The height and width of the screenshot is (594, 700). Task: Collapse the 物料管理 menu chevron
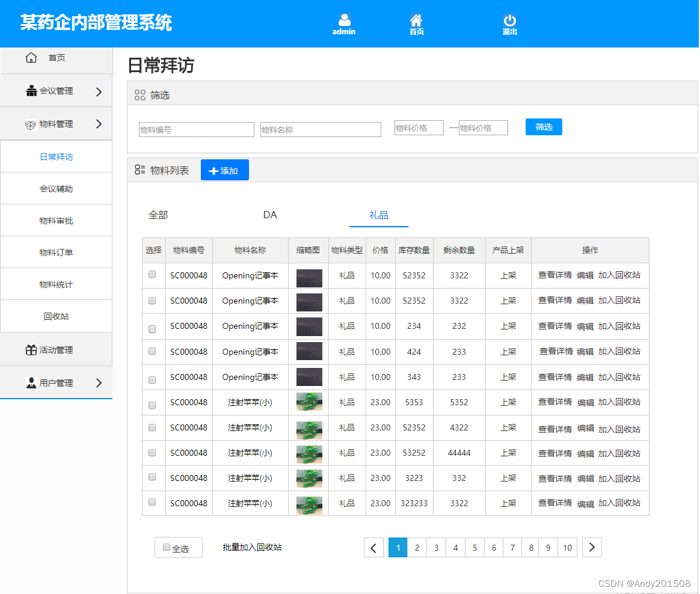(x=99, y=123)
